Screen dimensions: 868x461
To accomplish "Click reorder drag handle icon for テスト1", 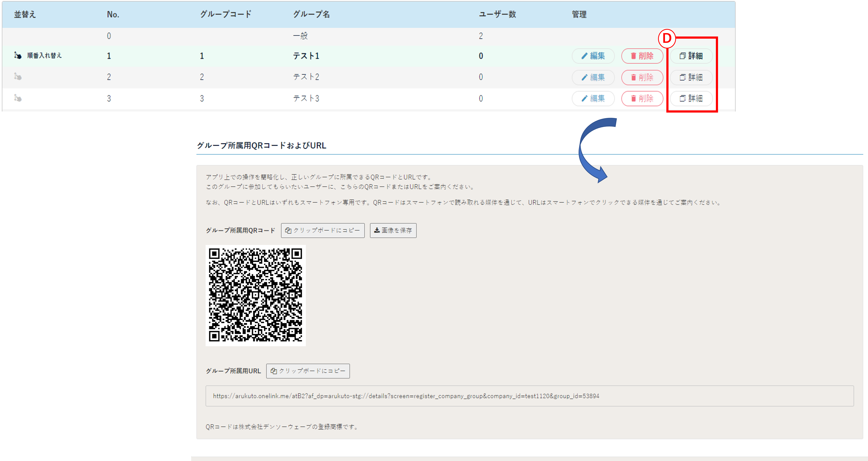I will (x=18, y=55).
